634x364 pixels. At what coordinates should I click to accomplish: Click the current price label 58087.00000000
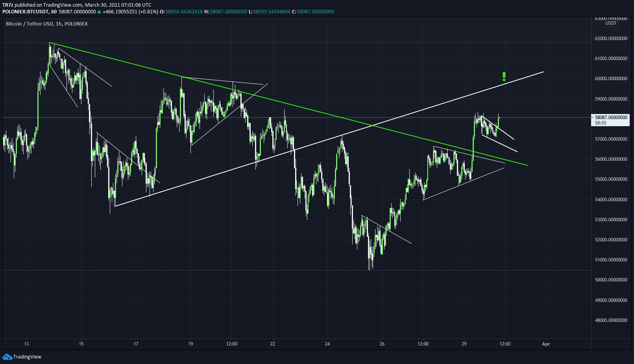pos(611,118)
